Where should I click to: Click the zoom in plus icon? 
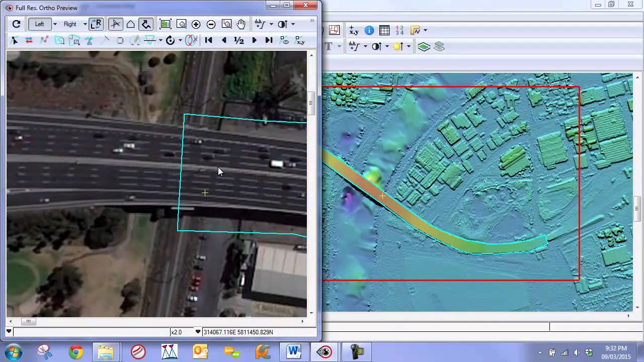pyautogui.click(x=196, y=24)
